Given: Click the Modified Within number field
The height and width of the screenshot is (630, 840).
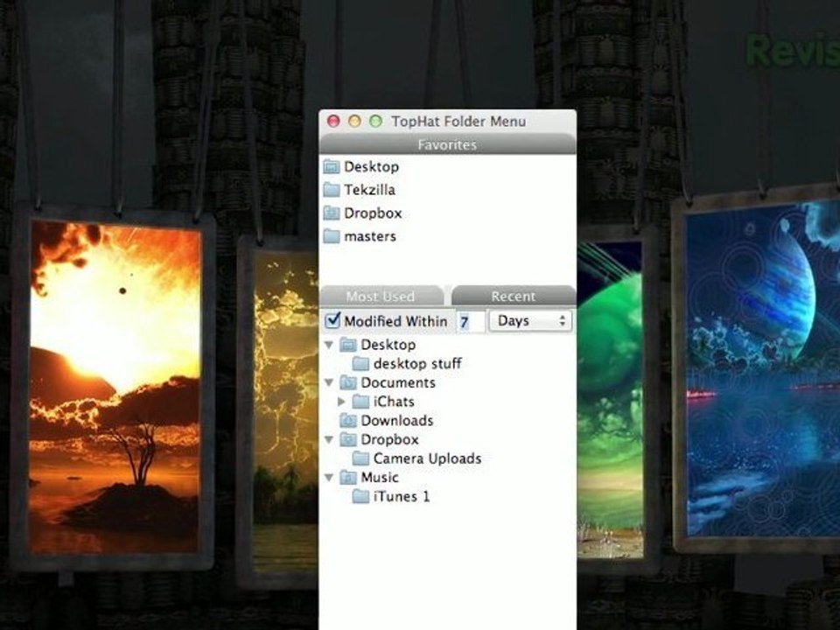Looking at the screenshot, I should tap(471, 321).
